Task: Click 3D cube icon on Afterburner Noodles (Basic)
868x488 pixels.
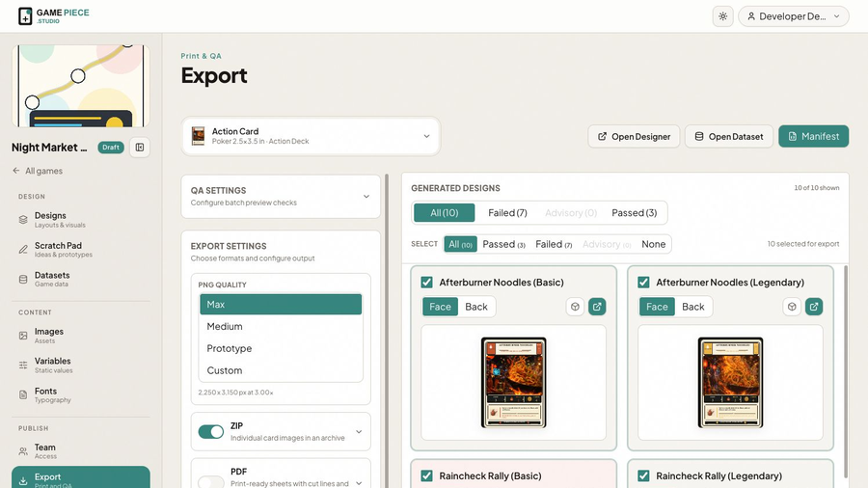Action: click(x=575, y=307)
